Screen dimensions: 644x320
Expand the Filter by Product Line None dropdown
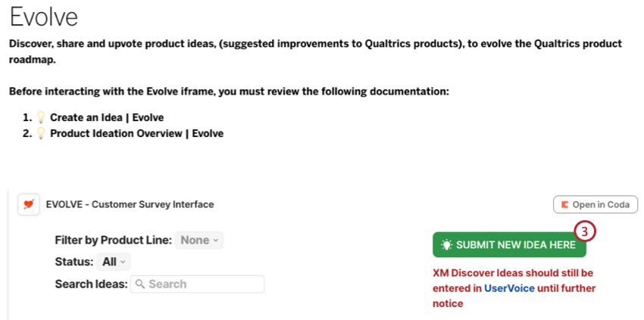pos(199,241)
